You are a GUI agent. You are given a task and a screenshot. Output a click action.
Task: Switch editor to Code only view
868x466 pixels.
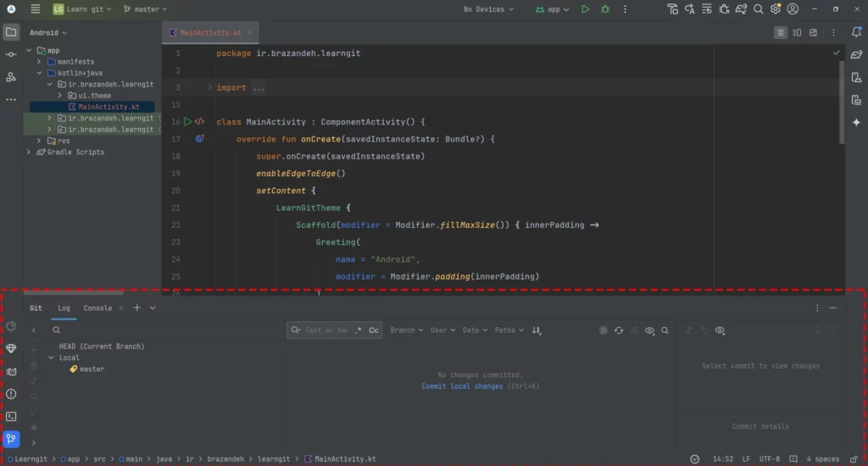coord(781,33)
